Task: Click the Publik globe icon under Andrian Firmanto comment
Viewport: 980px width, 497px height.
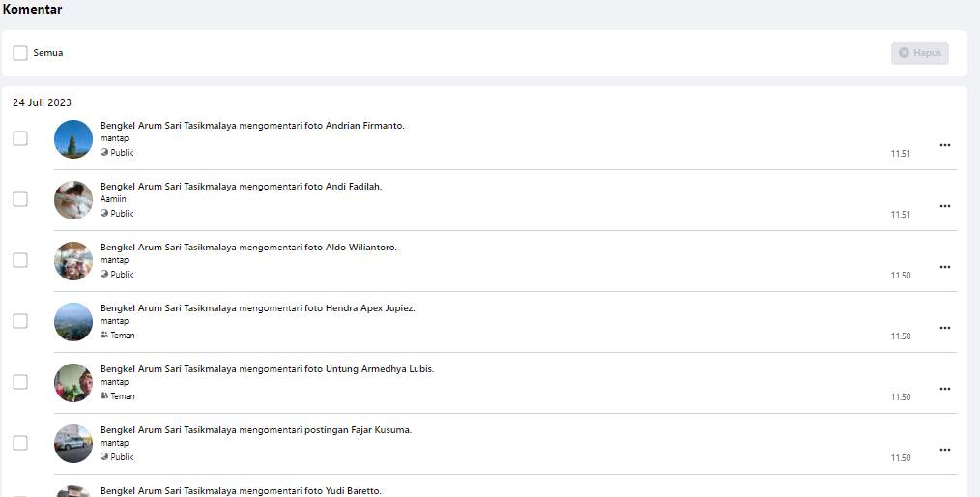Action: (x=104, y=152)
